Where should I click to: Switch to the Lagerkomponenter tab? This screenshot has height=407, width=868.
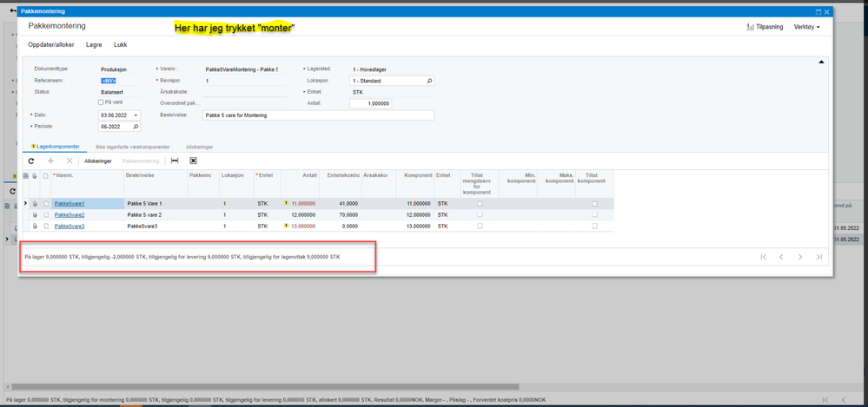coord(55,147)
